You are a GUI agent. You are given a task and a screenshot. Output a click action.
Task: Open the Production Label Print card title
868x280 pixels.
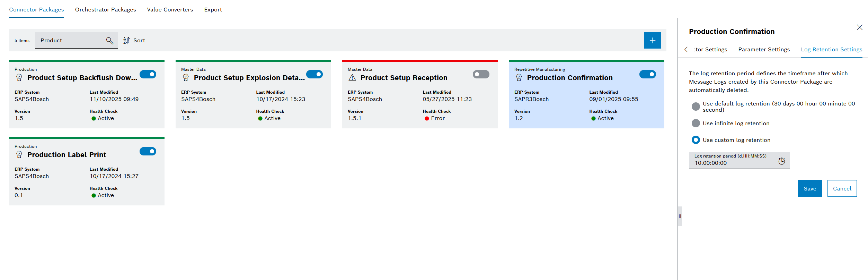click(x=67, y=155)
